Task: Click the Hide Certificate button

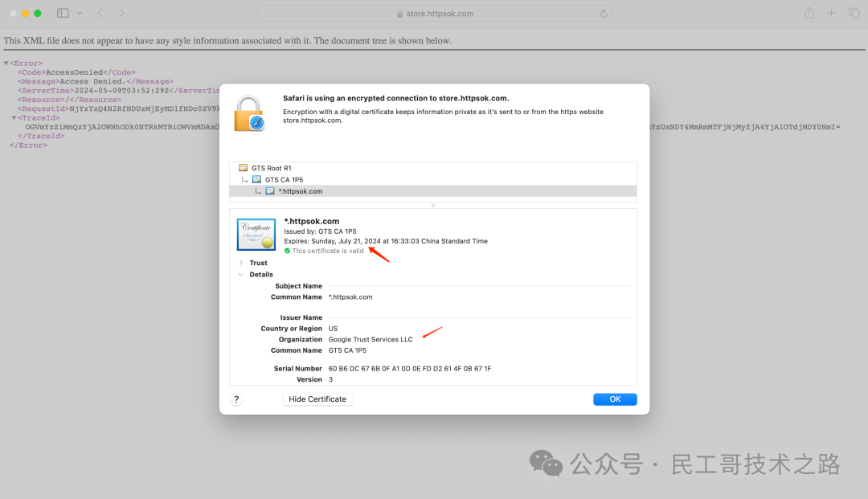Action: point(317,399)
